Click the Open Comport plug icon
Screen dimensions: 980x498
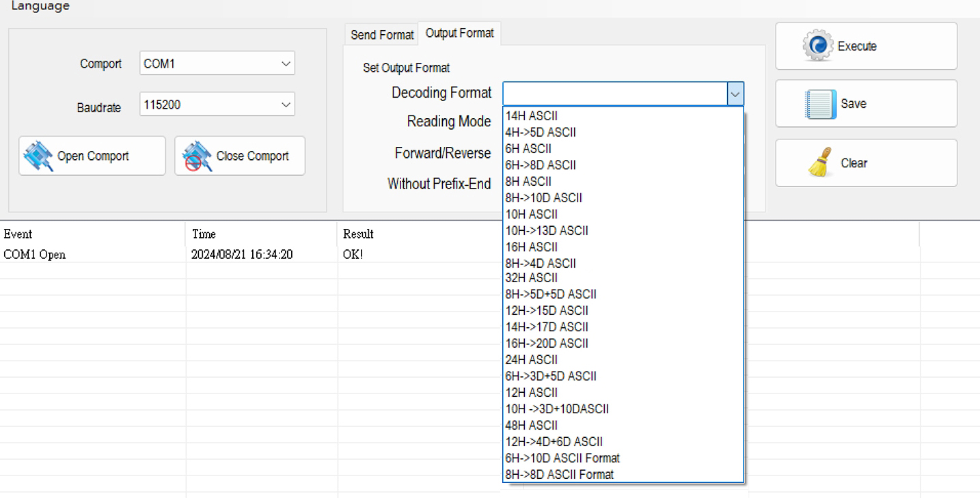(38, 156)
